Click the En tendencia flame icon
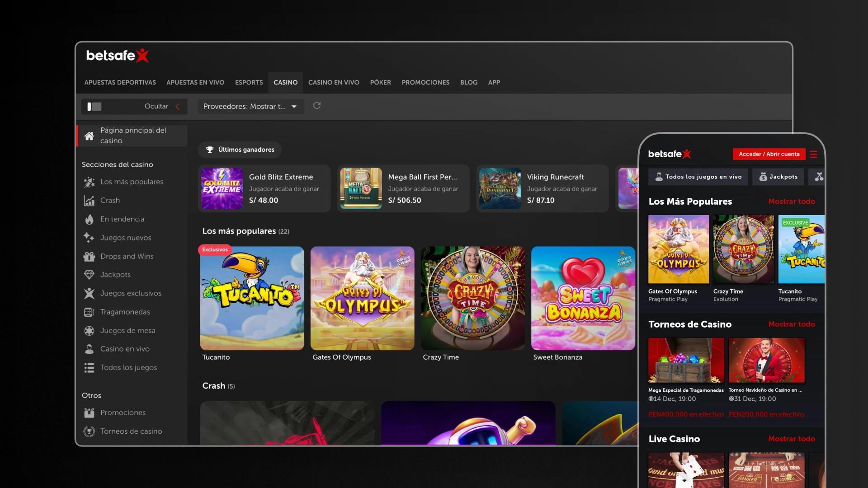 [x=89, y=219]
